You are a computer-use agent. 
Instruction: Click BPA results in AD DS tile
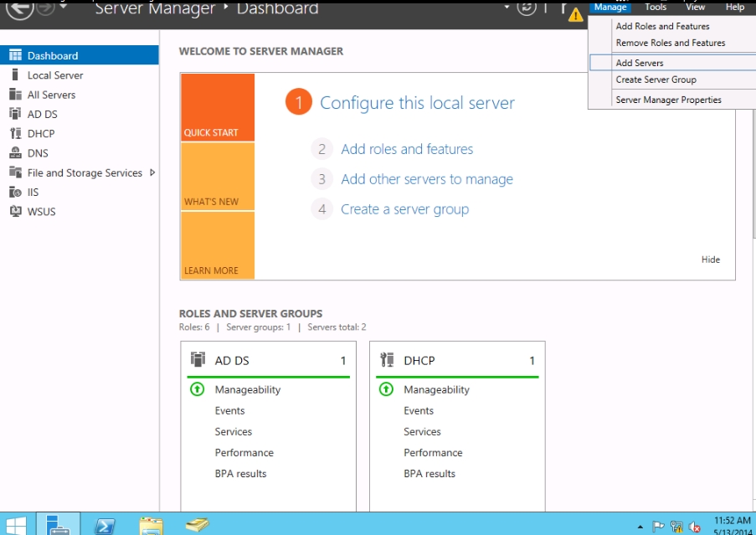coord(240,473)
